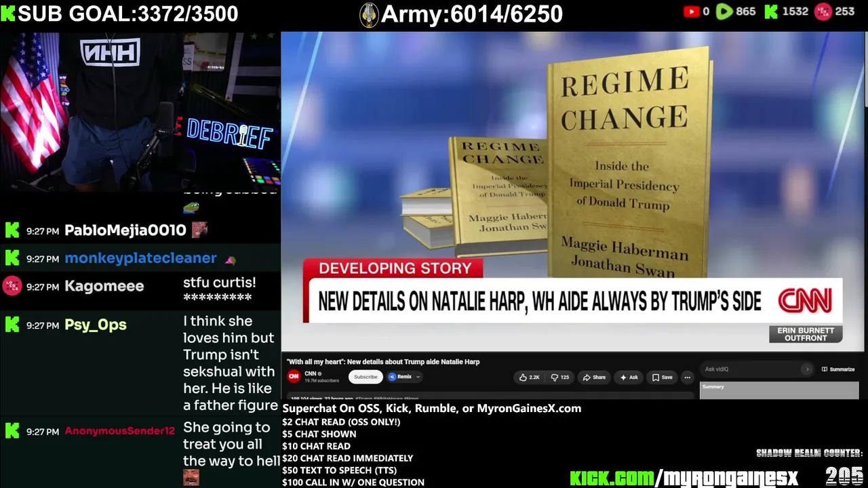Save the video to a playlist

tap(662, 378)
